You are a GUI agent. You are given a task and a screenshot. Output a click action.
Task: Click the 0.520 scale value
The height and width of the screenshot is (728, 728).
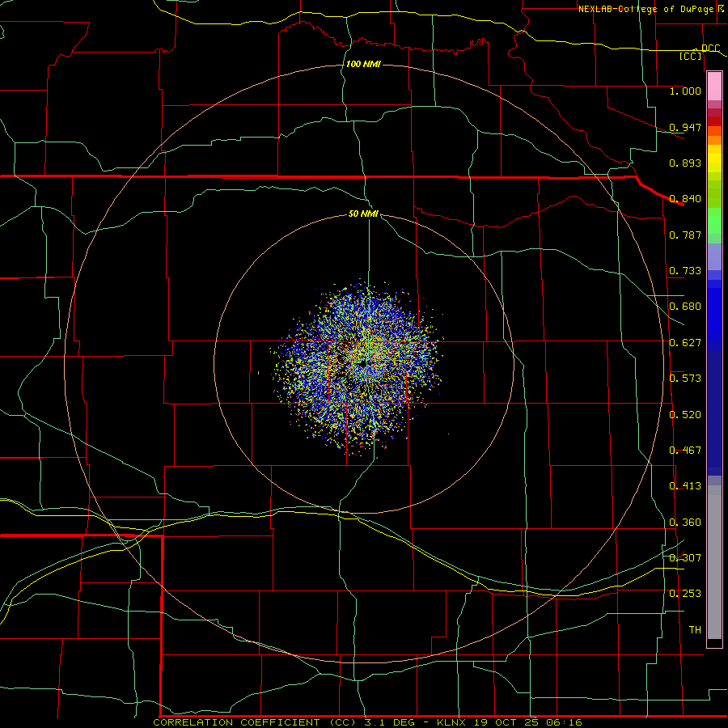pyautogui.click(x=685, y=415)
